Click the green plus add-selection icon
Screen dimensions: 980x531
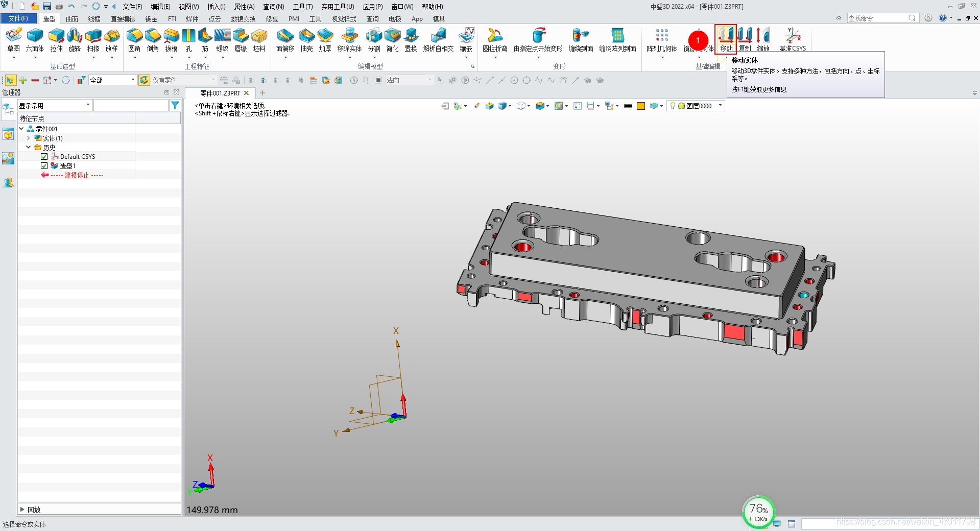coord(23,80)
